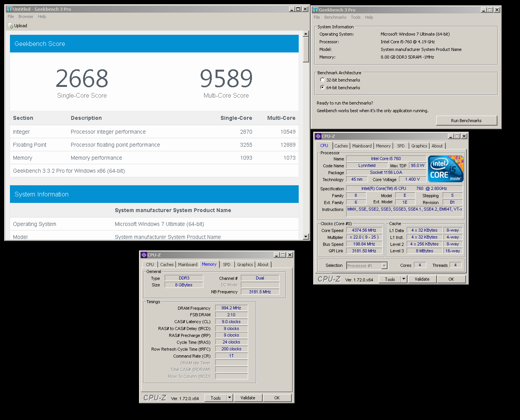Switch to Caches tab in upper CPU-Z window
The height and width of the screenshot is (420, 520).
[341, 146]
